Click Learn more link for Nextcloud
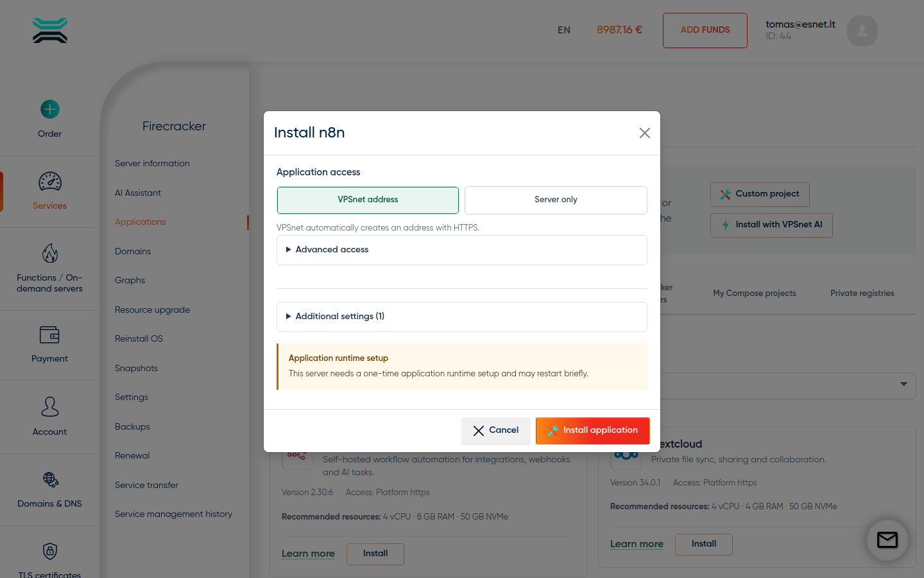Screen dimensions: 924x578 click(x=637, y=545)
